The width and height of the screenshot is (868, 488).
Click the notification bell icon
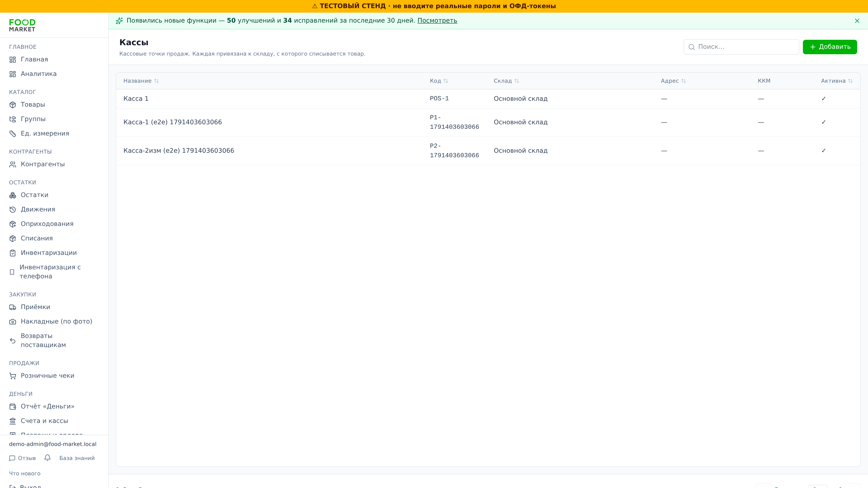(x=47, y=458)
